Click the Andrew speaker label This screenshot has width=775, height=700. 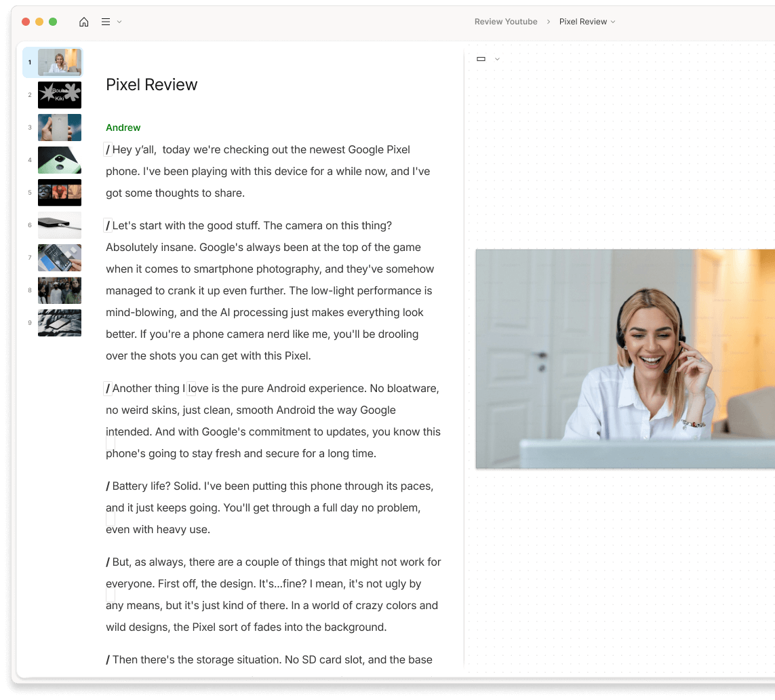pyautogui.click(x=123, y=128)
